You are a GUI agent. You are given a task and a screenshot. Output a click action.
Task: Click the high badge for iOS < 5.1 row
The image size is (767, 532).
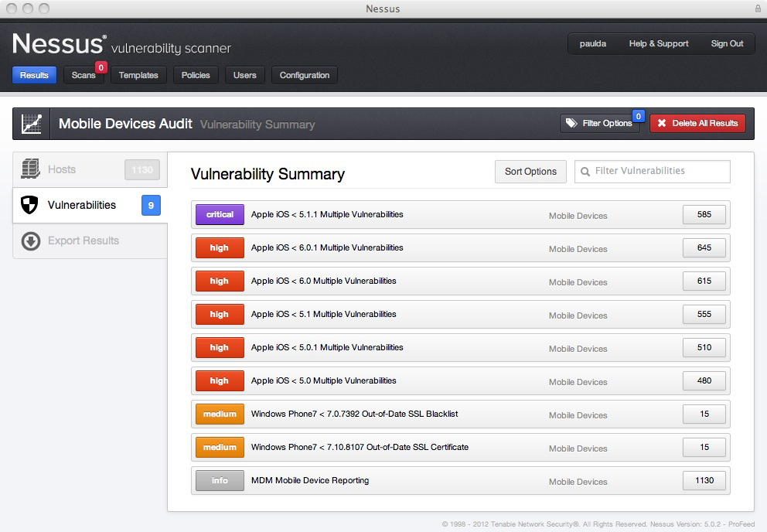[220, 314]
